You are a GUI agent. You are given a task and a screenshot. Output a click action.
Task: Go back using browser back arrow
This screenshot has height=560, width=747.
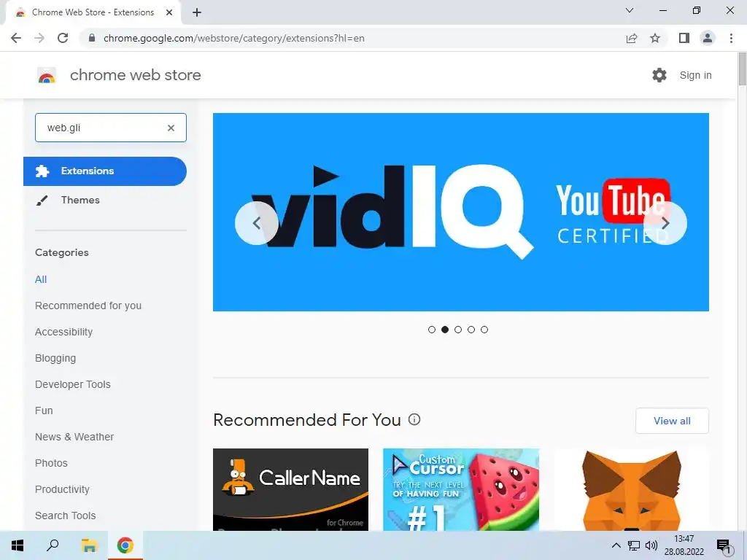[16, 38]
